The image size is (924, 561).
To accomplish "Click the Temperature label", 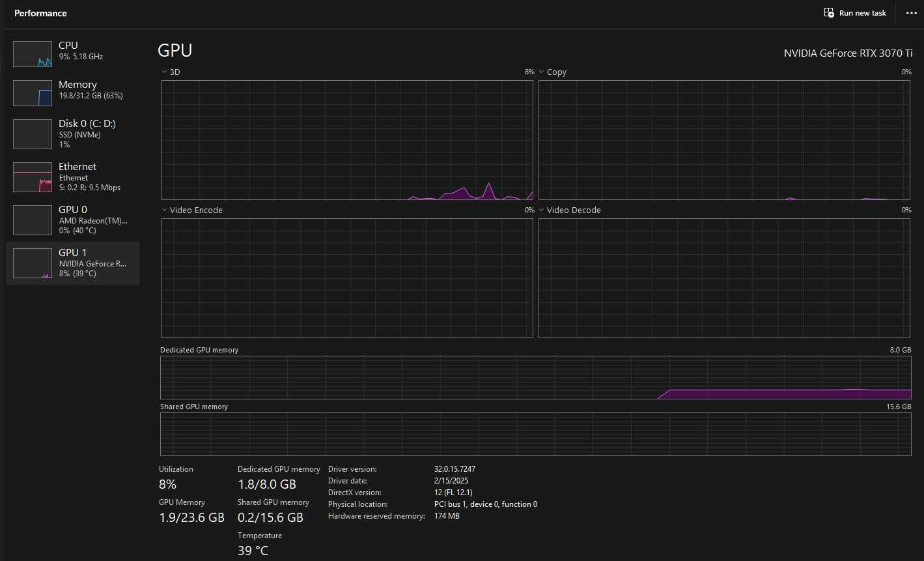I will 260,536.
